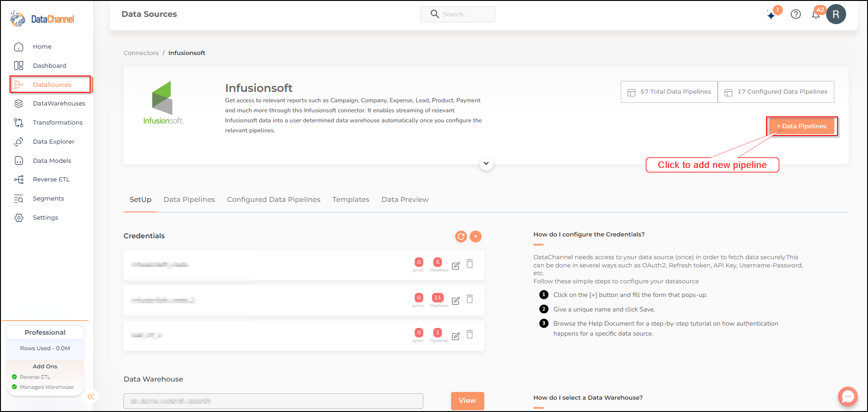This screenshot has height=412, width=868.
Task: Click 'How do I select a Data Warehouse?' heading
Action: click(x=588, y=398)
